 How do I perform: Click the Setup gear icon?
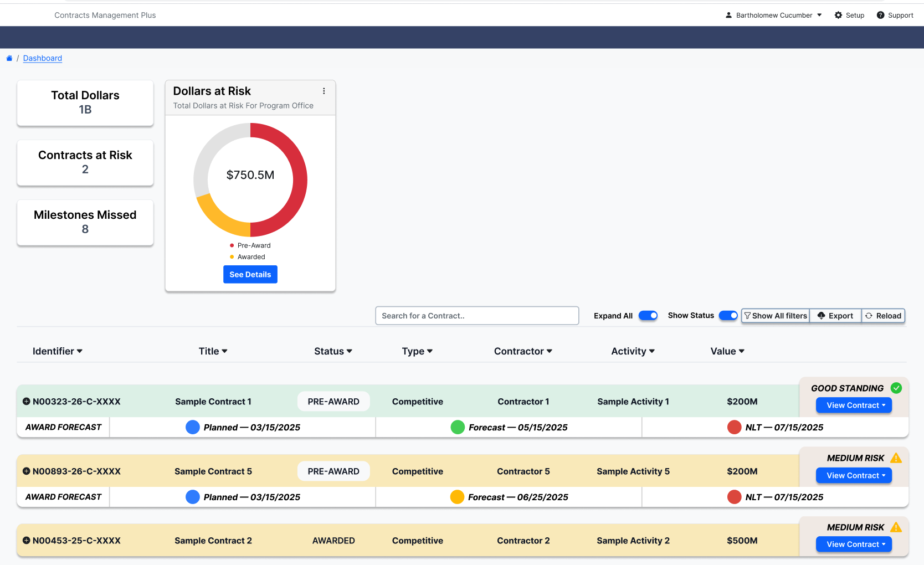click(x=838, y=16)
